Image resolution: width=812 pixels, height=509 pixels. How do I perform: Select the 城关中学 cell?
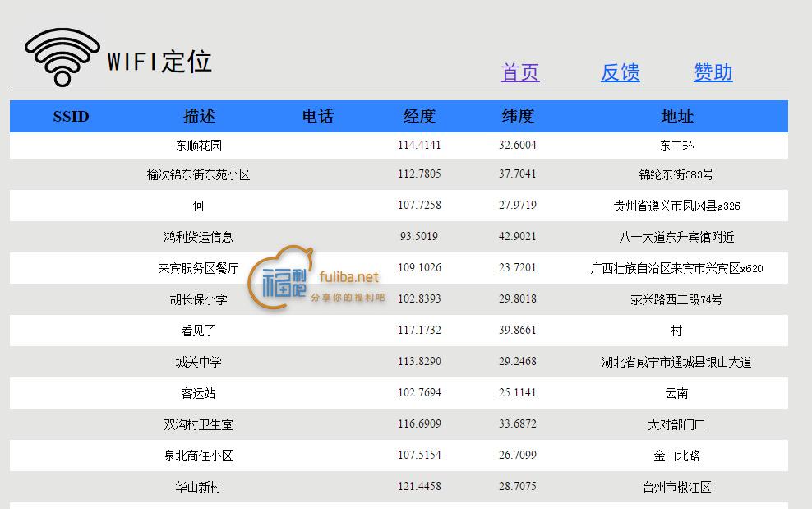(198, 362)
